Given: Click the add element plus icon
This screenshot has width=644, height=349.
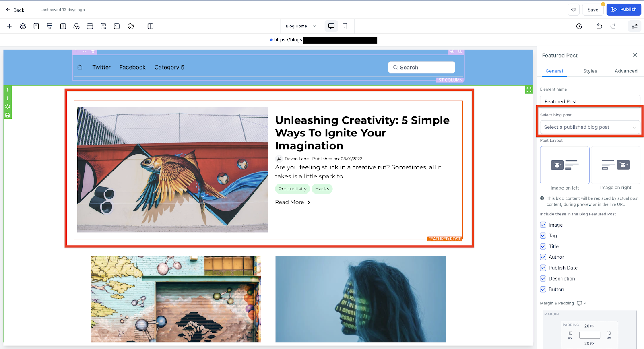Looking at the screenshot, I should click(9, 26).
